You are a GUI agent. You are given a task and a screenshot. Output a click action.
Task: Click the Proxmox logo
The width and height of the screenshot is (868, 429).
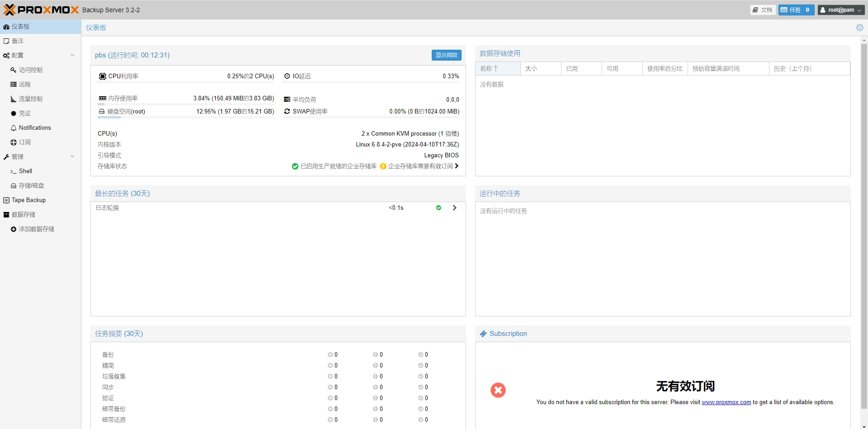coord(41,9)
